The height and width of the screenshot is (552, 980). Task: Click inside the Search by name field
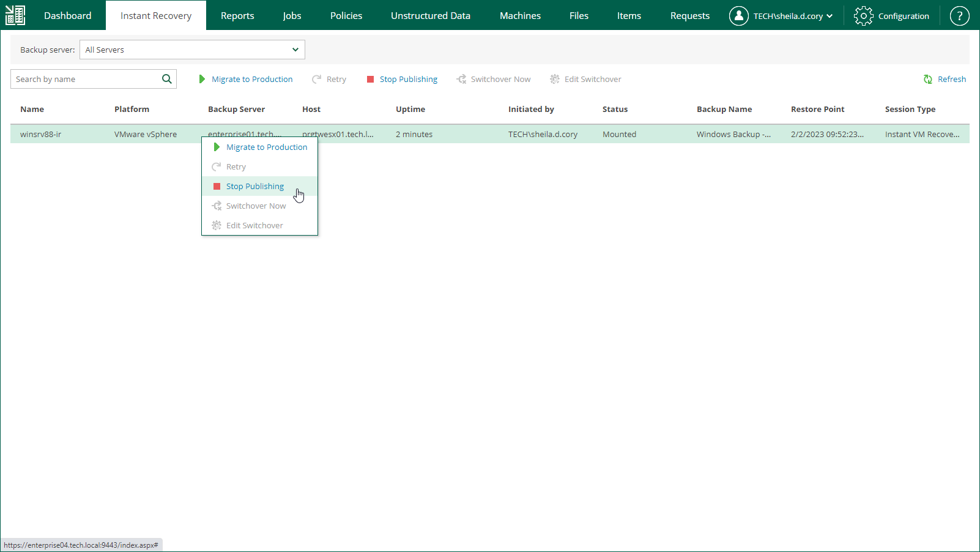[x=80, y=79]
